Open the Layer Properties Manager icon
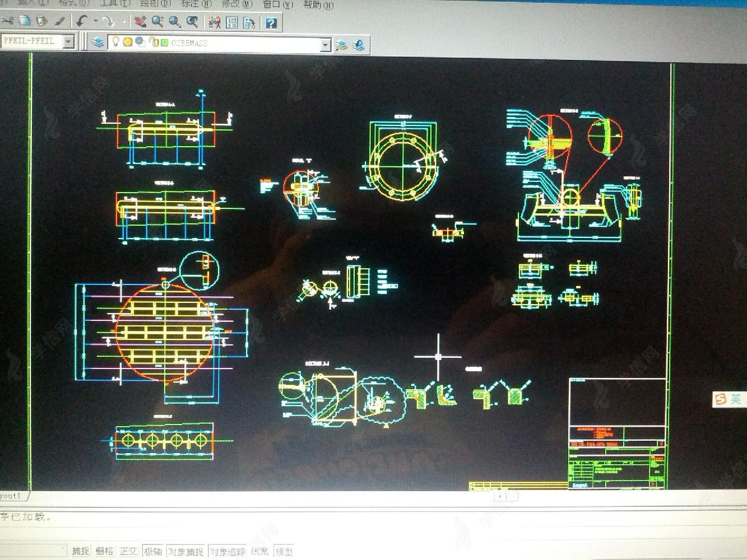Screen dimensions: 747x560 tap(98, 42)
